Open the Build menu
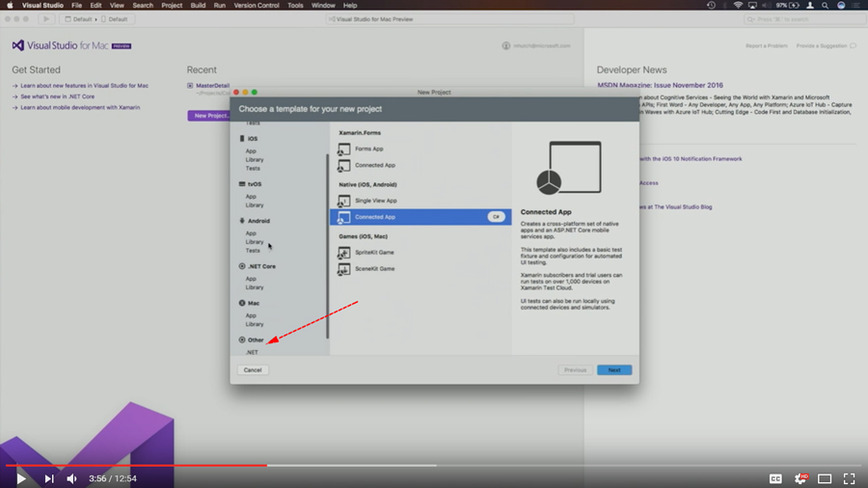Image resolution: width=868 pixels, height=488 pixels. click(x=198, y=5)
